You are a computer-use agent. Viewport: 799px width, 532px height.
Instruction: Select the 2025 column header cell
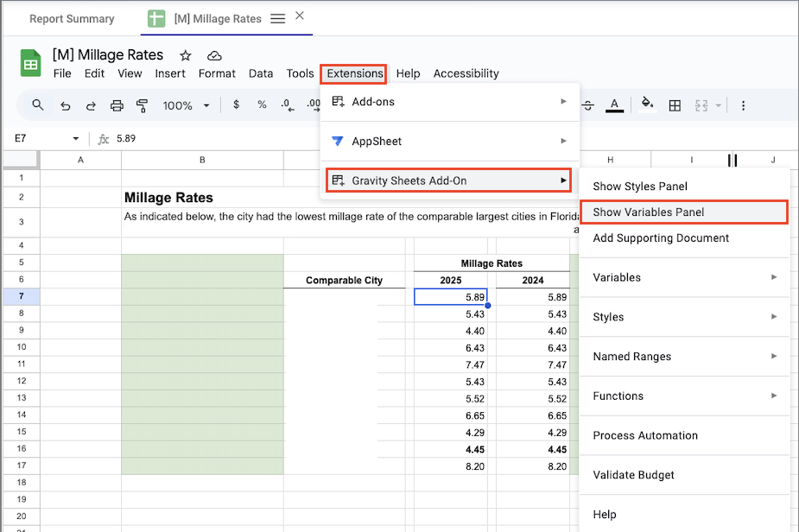(x=450, y=280)
